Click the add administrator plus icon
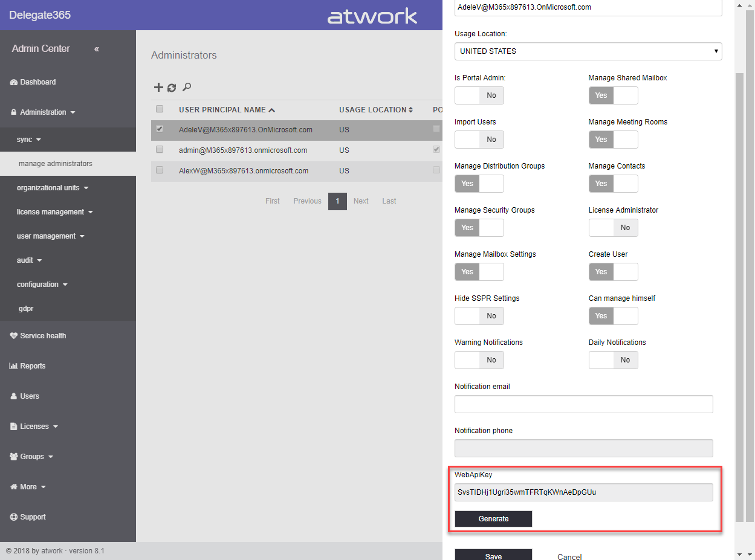755x560 pixels. (158, 88)
